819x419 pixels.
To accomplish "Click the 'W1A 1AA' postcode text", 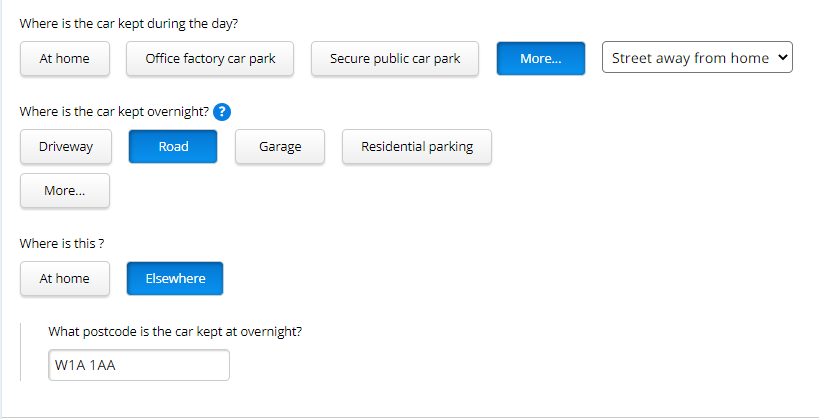I will point(86,365).
